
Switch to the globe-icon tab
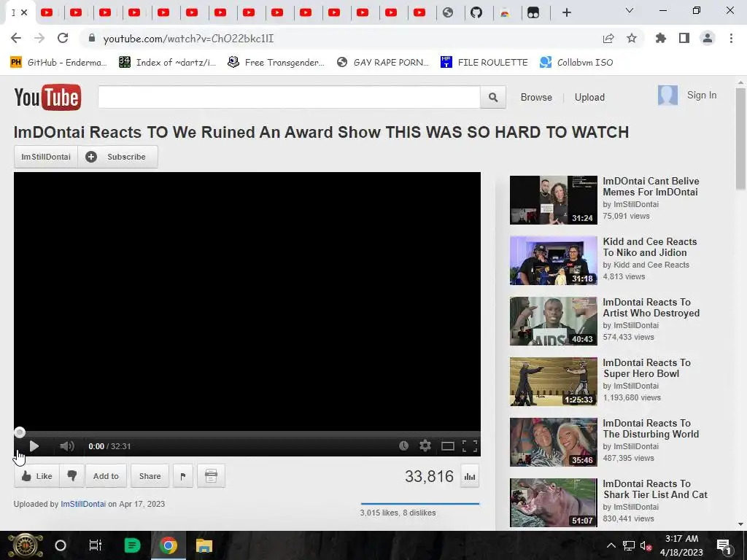[448, 13]
